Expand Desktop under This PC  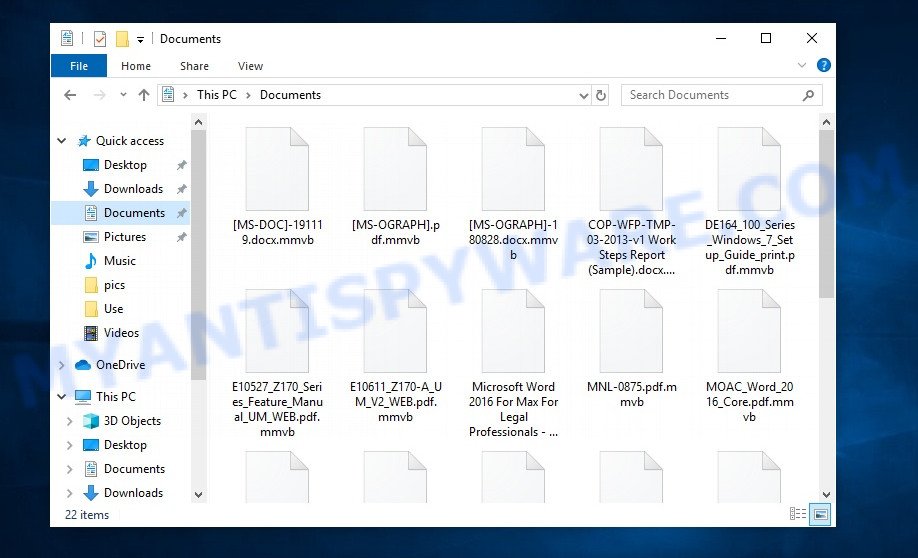pos(69,445)
